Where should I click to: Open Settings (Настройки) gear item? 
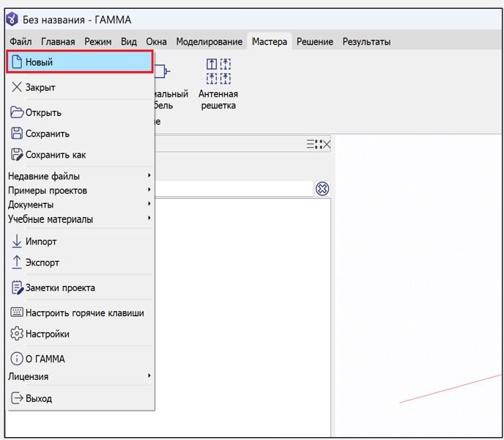[48, 334]
